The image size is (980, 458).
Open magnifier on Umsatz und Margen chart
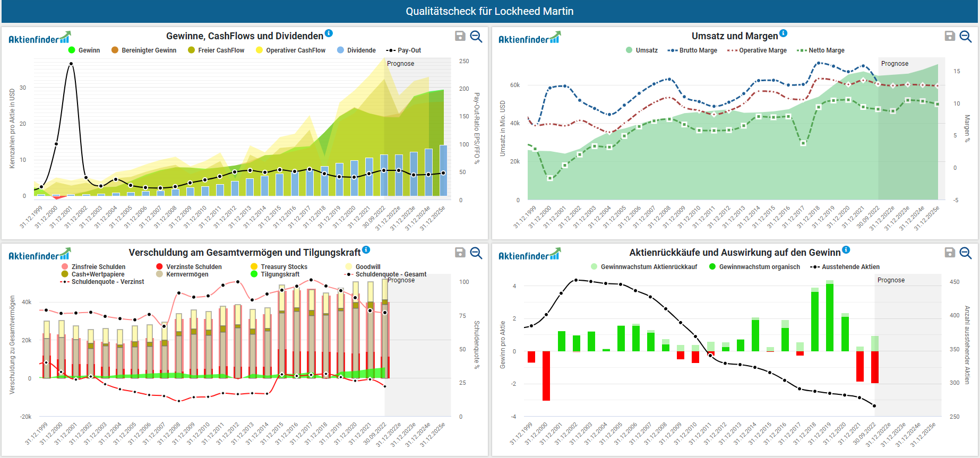tap(966, 36)
